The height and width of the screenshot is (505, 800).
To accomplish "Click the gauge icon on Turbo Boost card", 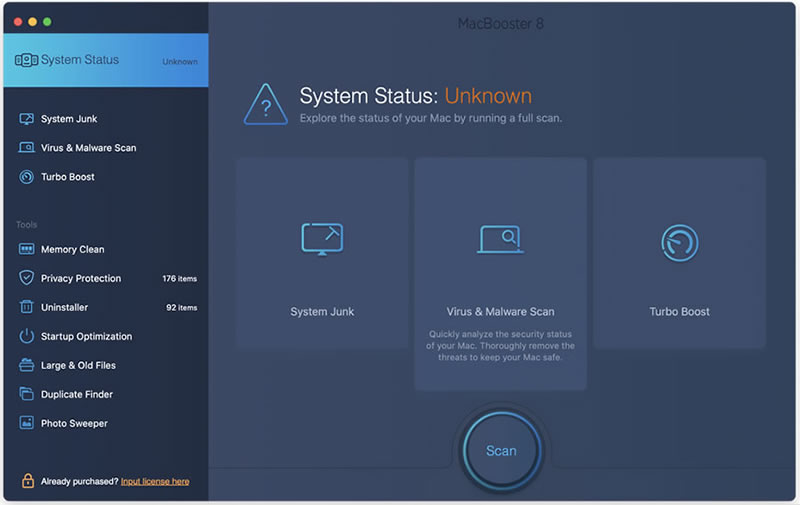I will [x=680, y=243].
